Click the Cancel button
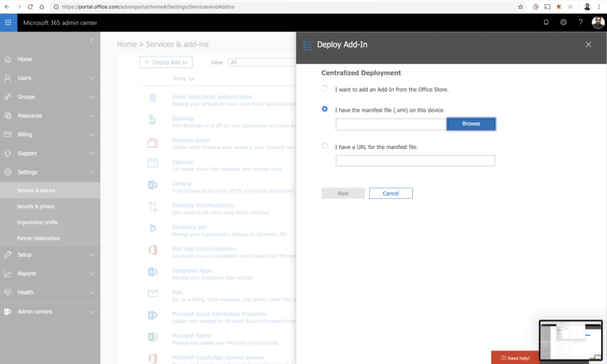This screenshot has height=364, width=607. tap(391, 193)
